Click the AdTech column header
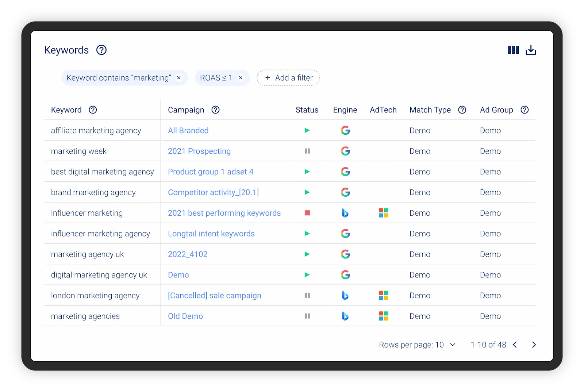 click(x=383, y=110)
